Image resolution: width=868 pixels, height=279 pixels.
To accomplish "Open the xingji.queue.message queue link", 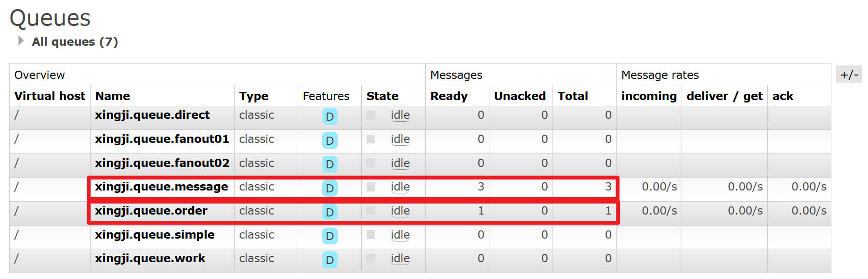I will click(x=161, y=187).
